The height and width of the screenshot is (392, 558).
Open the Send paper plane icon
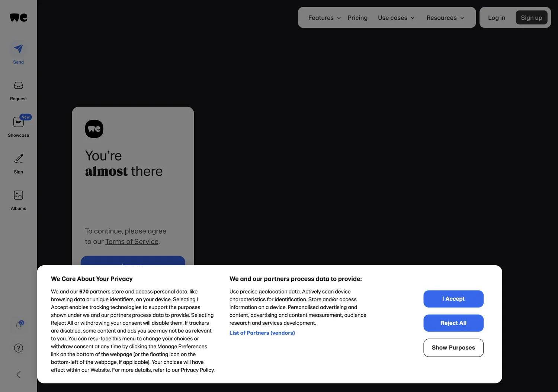19,49
